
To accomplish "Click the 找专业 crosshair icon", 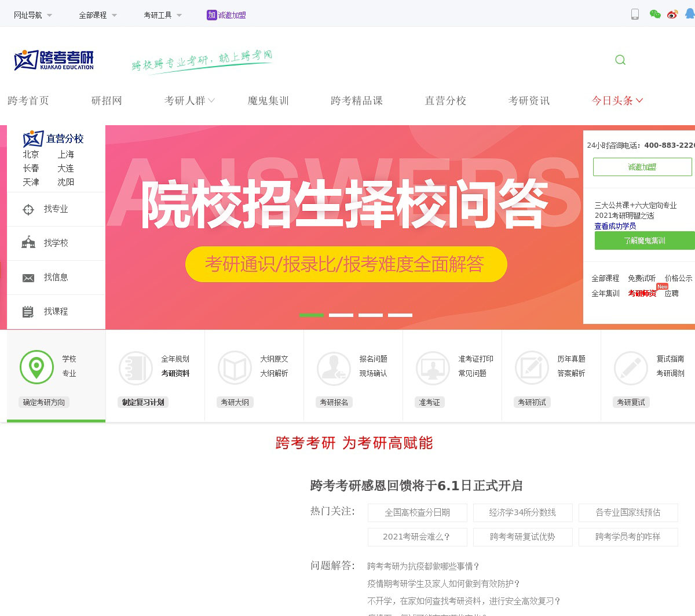I will 28,209.
